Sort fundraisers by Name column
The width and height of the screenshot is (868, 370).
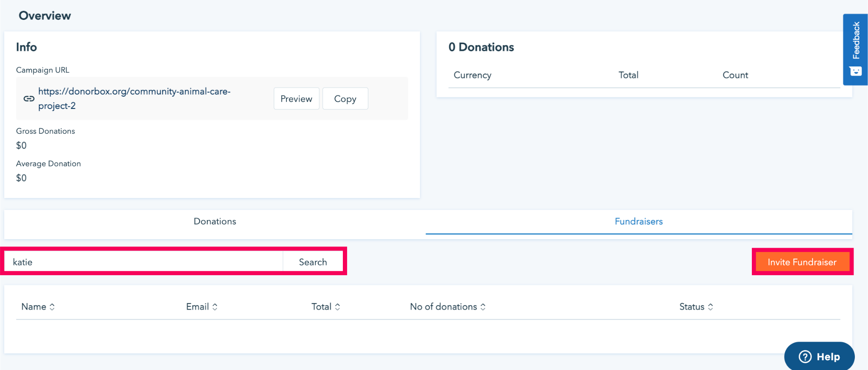pyautogui.click(x=38, y=306)
